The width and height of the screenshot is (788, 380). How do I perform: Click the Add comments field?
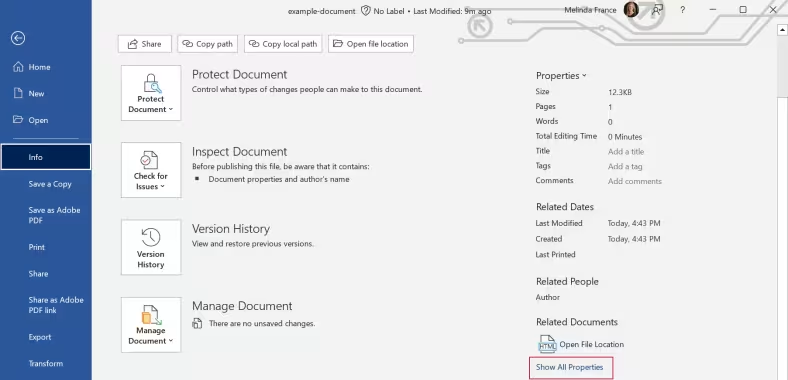click(635, 181)
